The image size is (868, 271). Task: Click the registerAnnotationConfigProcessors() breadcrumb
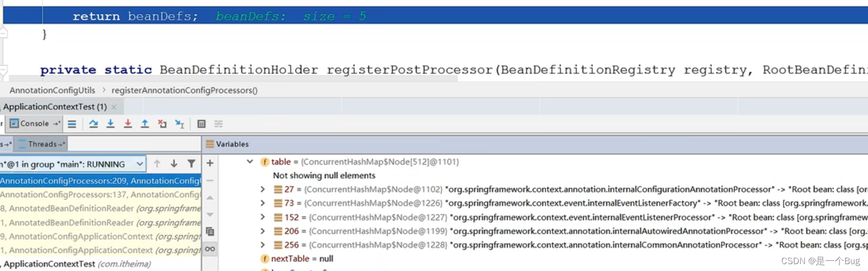click(184, 91)
